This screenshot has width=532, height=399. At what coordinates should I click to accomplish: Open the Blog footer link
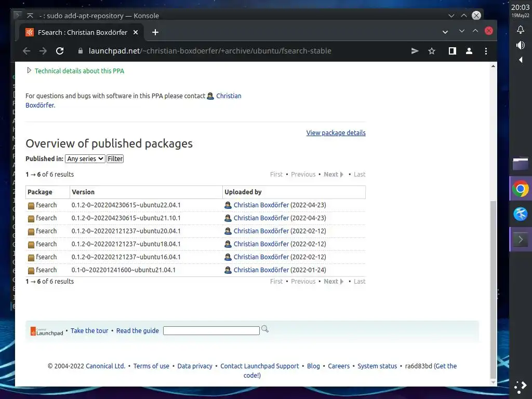(313, 366)
